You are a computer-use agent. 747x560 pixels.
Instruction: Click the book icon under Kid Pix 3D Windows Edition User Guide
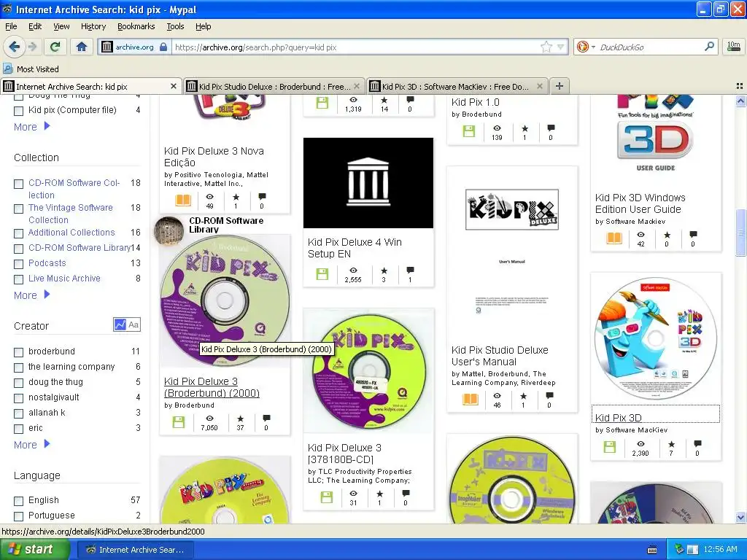(x=614, y=238)
